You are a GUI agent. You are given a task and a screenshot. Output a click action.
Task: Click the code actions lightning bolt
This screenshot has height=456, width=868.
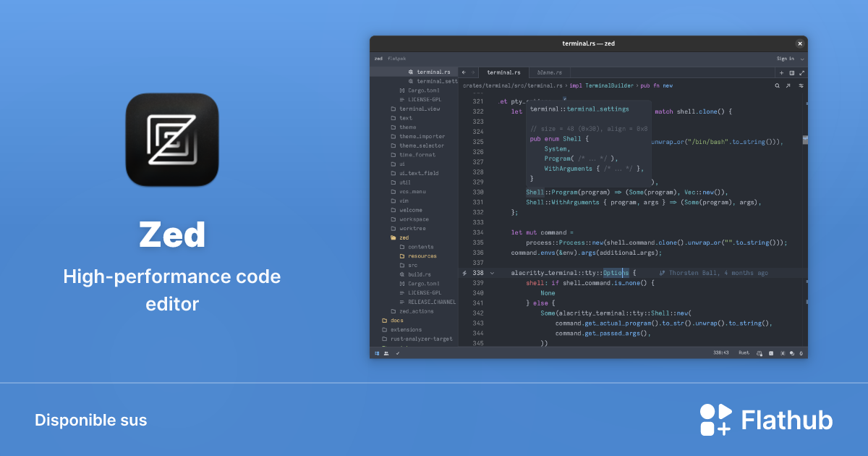[464, 273]
